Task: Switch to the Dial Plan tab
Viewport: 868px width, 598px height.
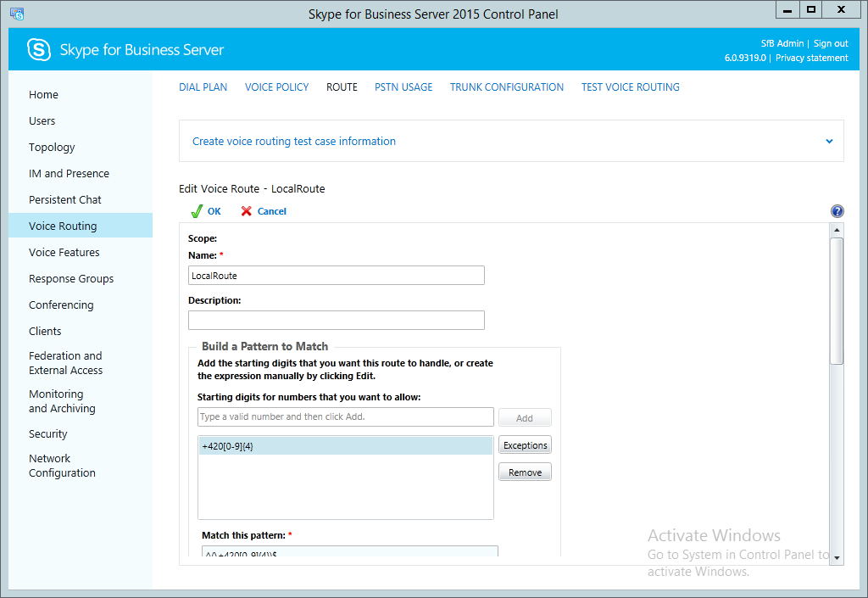Action: click(x=203, y=87)
